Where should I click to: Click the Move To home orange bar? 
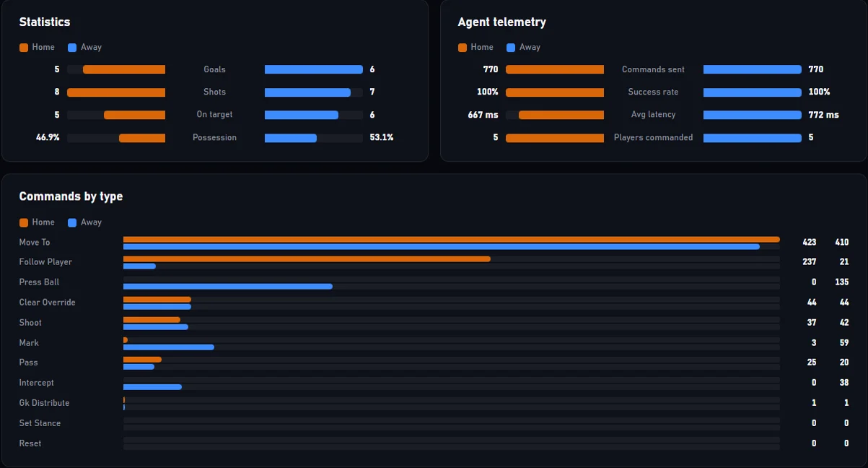[x=452, y=239]
